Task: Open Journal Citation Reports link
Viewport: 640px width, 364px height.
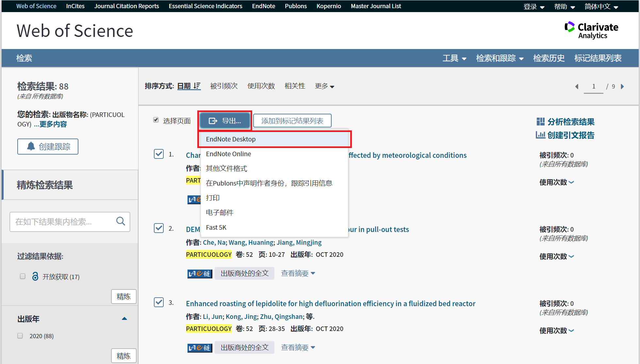Action: pyautogui.click(x=126, y=6)
